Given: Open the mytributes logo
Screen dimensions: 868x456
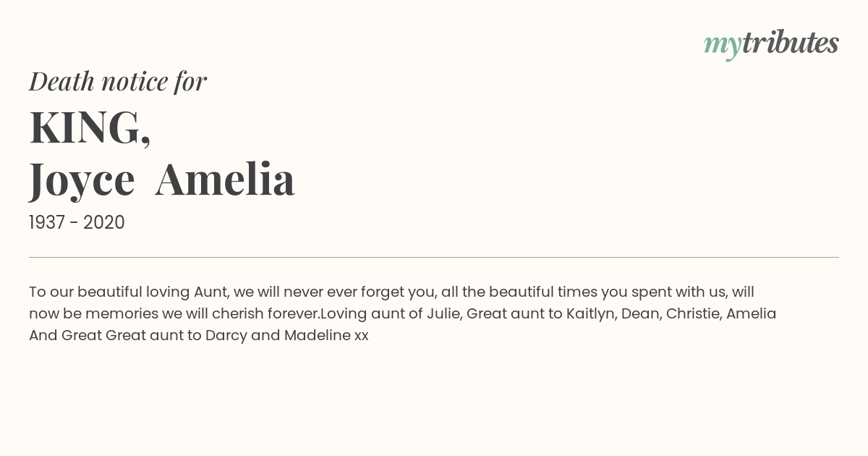Looking at the screenshot, I should (x=771, y=44).
